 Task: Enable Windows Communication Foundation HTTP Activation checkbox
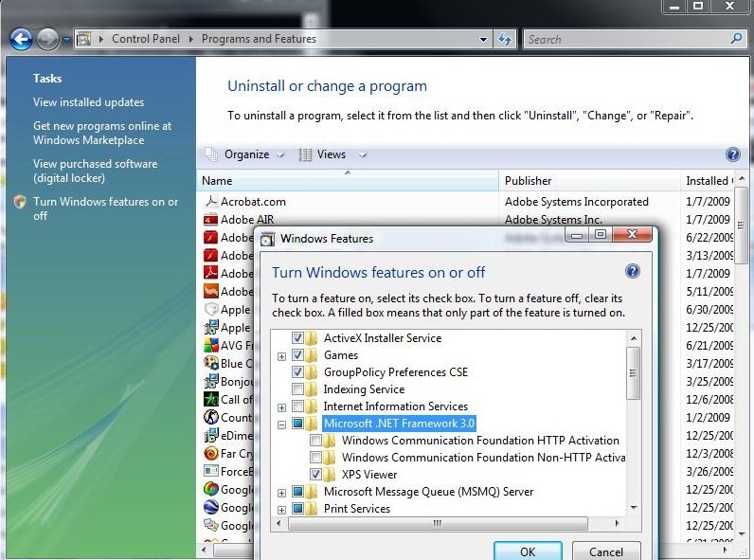(315, 441)
